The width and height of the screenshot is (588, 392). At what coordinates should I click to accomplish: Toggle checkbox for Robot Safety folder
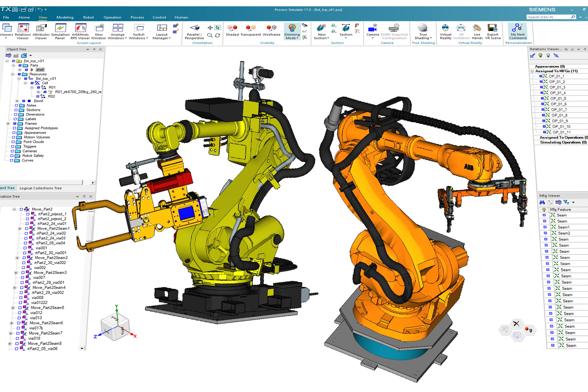(x=12, y=156)
